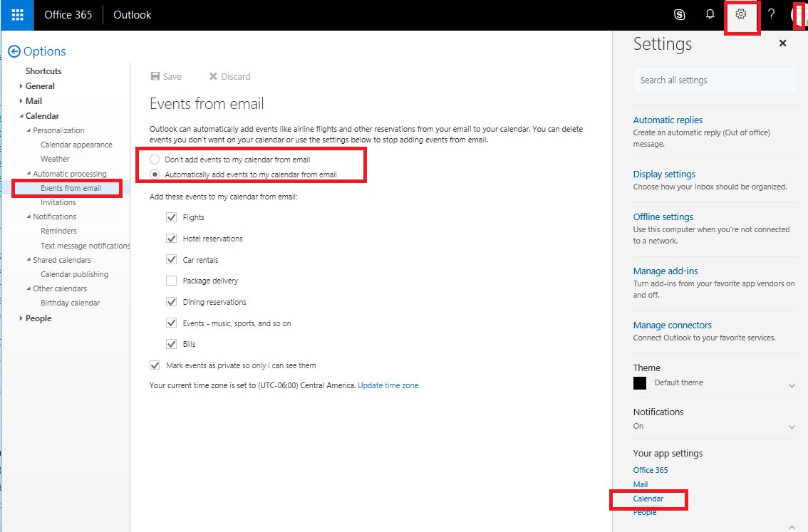Click the Options heading text

tap(45, 51)
